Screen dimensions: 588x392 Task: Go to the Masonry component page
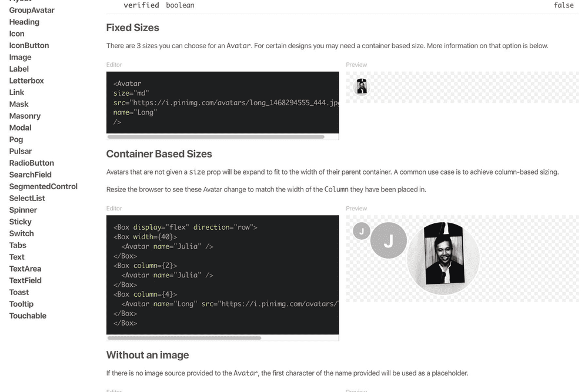point(25,116)
